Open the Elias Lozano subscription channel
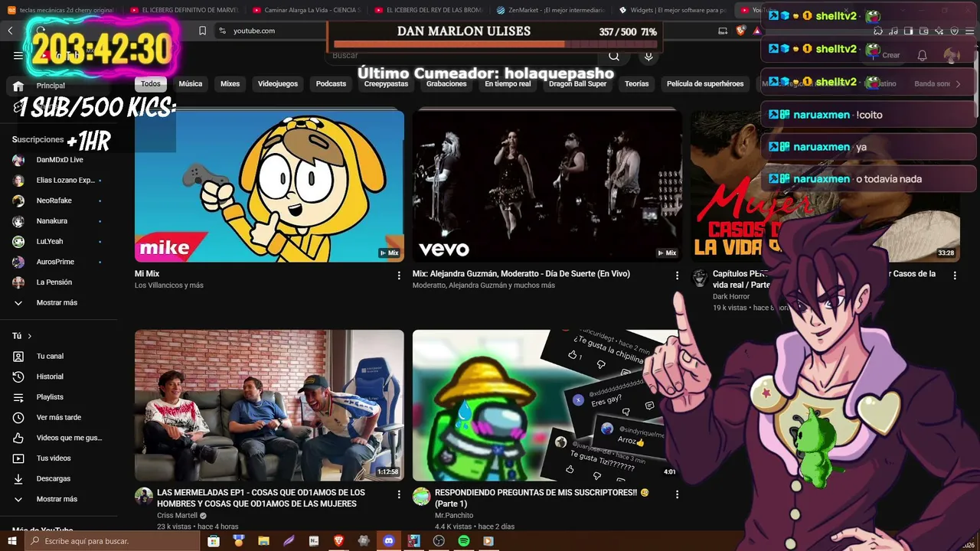 click(x=64, y=181)
